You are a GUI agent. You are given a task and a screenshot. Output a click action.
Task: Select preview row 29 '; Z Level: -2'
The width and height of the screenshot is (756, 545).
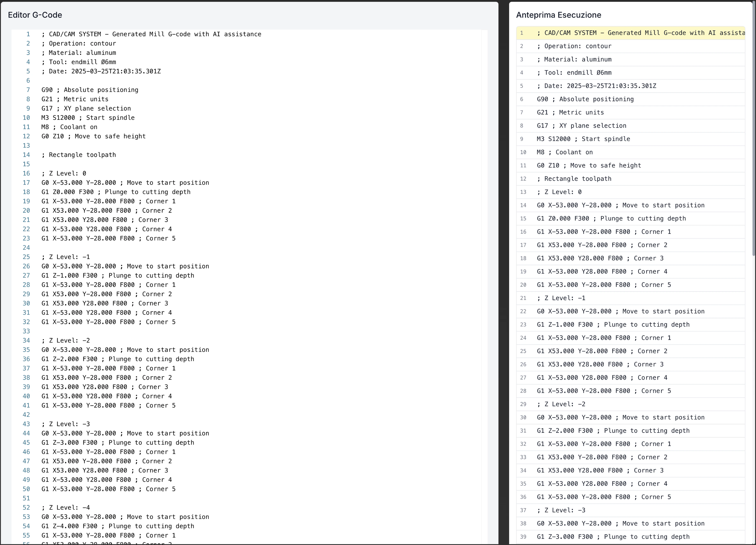tap(630, 404)
